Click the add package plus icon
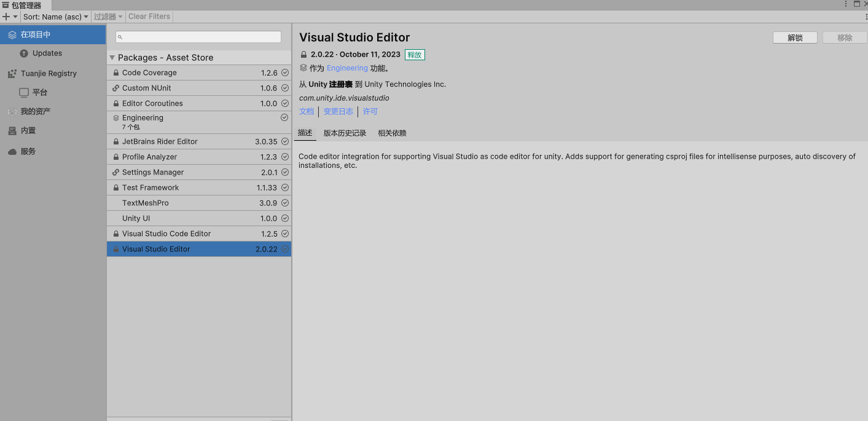 [5, 17]
